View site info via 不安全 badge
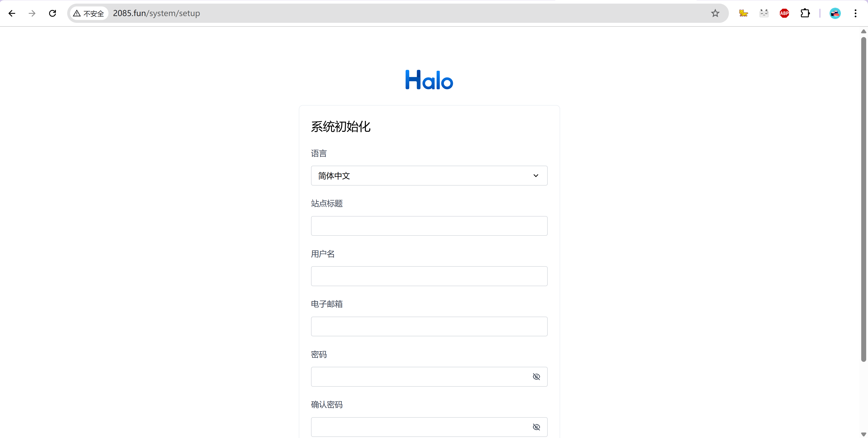The width and height of the screenshot is (868, 438). point(89,13)
